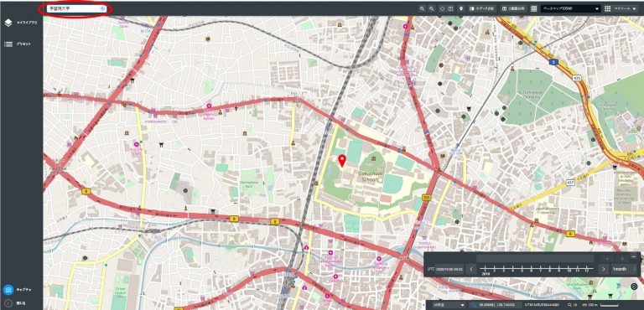The image size is (644, 310).
Task: Toggle the media display button
Action: 482,8
